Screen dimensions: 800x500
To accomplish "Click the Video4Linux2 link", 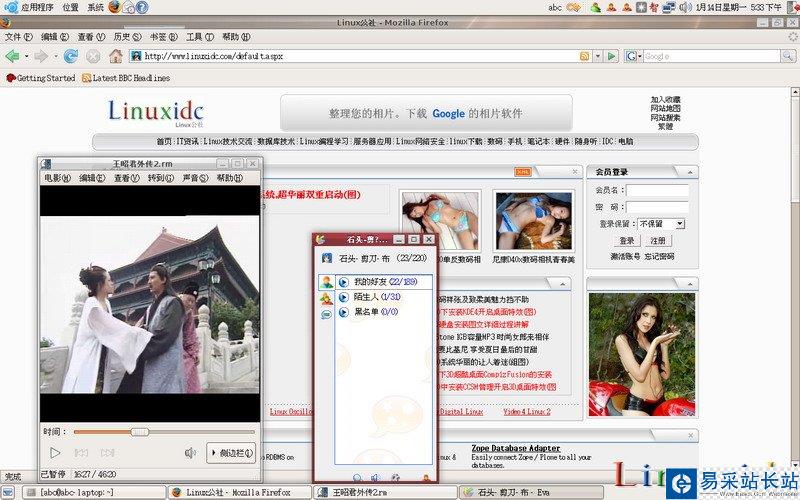I will point(527,412).
